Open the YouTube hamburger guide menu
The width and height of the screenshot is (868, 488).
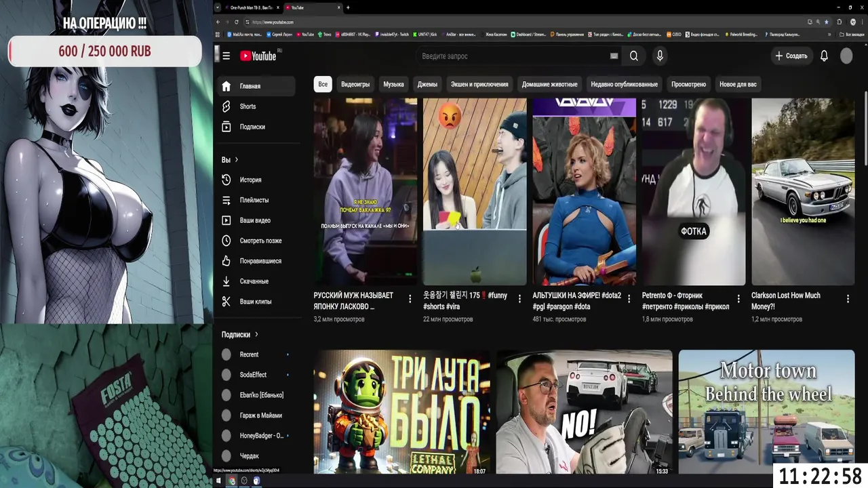(x=226, y=56)
